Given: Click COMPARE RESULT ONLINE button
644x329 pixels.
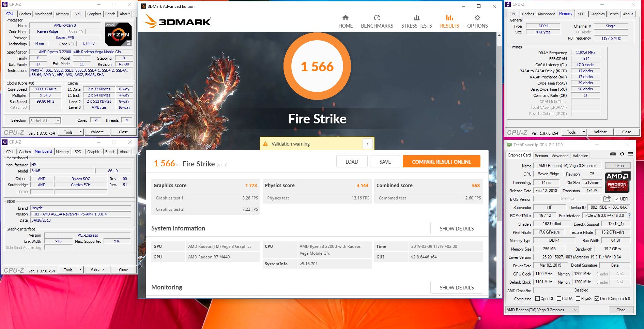Looking at the screenshot, I should coord(441,162).
